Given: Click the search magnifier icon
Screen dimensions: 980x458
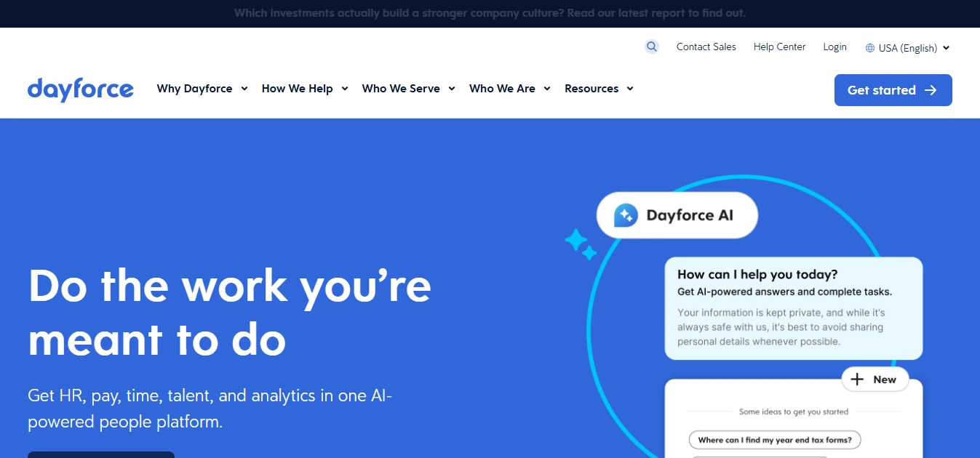Looking at the screenshot, I should click(652, 47).
